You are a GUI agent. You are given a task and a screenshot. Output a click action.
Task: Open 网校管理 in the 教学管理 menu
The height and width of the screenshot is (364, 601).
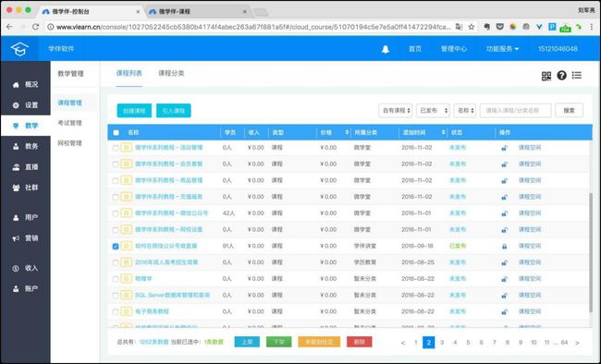(69, 143)
